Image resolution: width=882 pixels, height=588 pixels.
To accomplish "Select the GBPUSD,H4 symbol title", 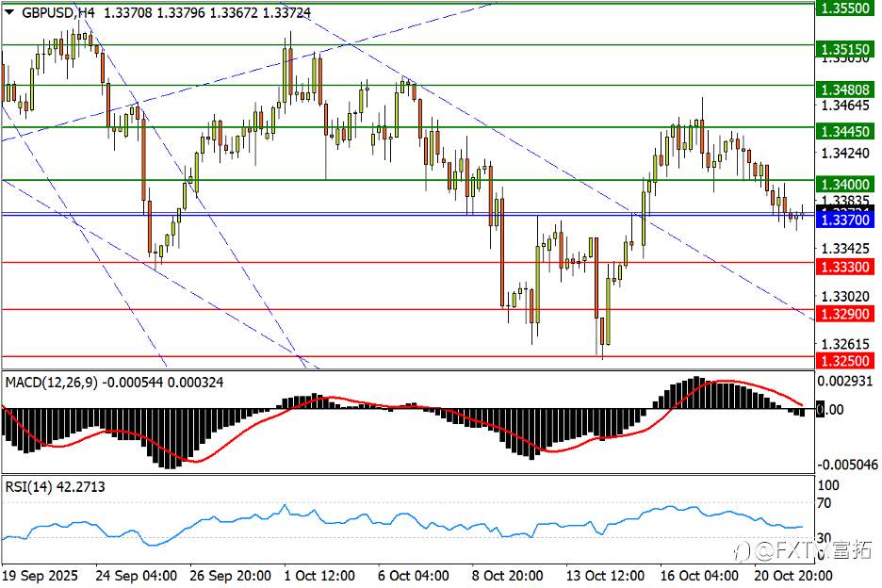I will coord(57,12).
